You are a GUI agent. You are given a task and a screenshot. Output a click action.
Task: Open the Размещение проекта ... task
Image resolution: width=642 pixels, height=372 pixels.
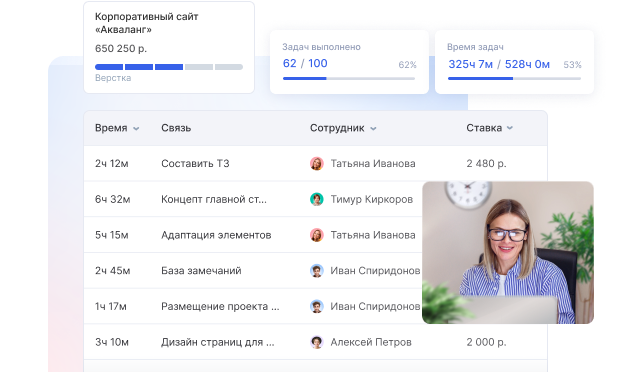coord(220,306)
